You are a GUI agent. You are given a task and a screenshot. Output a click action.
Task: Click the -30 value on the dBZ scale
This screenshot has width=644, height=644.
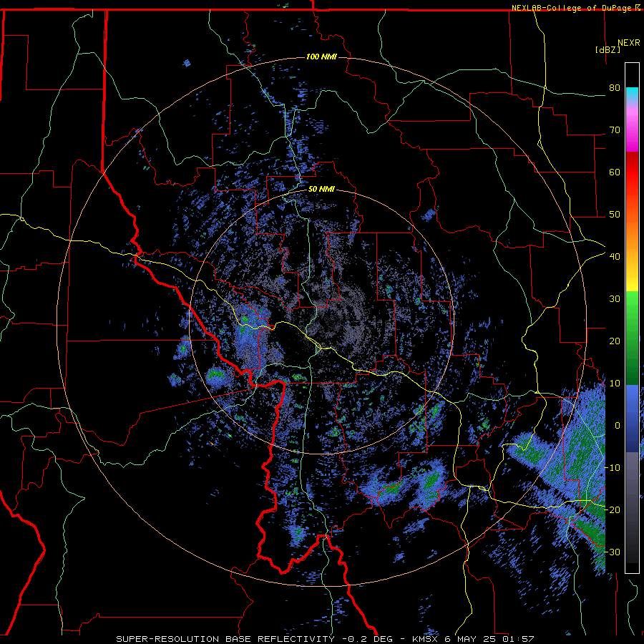[x=612, y=552]
